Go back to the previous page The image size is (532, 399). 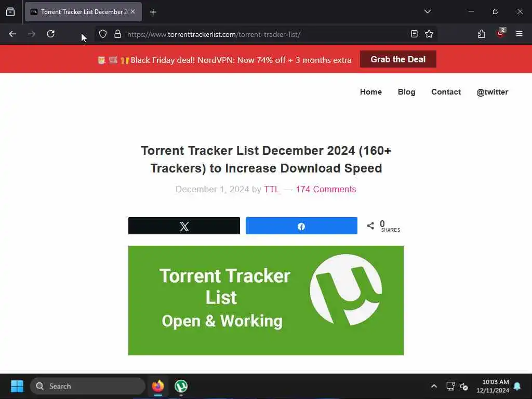[x=12, y=34]
